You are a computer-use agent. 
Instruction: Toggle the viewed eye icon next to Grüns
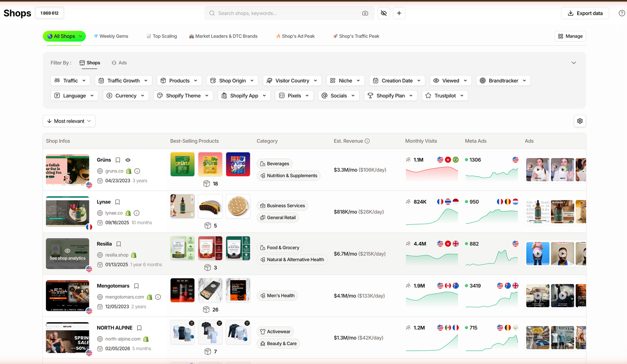pyautogui.click(x=128, y=160)
